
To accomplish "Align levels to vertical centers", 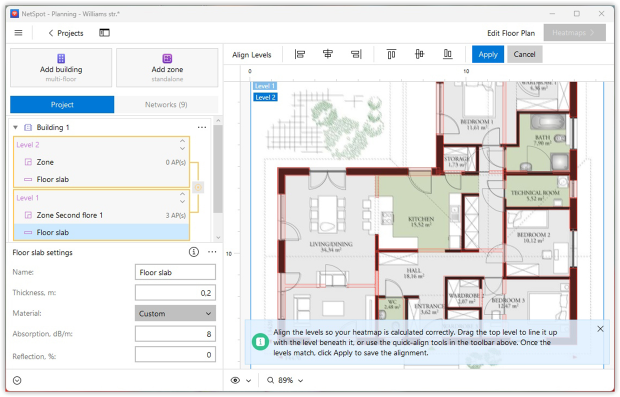I will click(x=420, y=54).
